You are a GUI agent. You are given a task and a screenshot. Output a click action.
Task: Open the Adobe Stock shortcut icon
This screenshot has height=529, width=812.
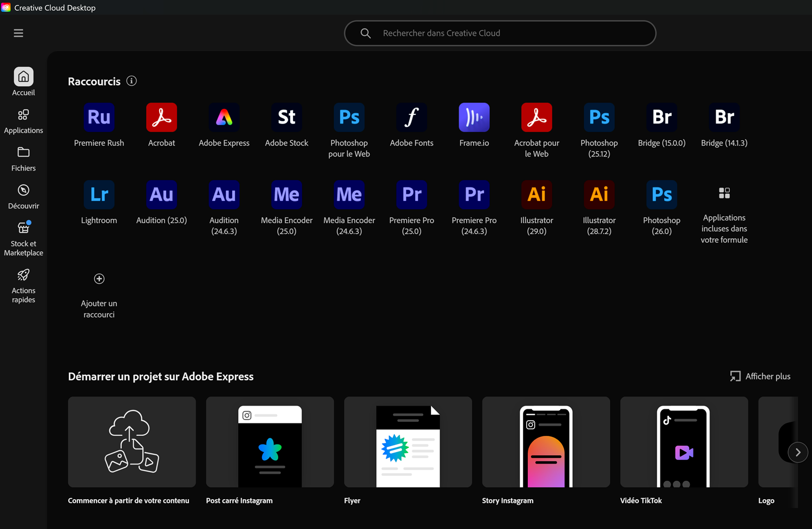point(286,117)
